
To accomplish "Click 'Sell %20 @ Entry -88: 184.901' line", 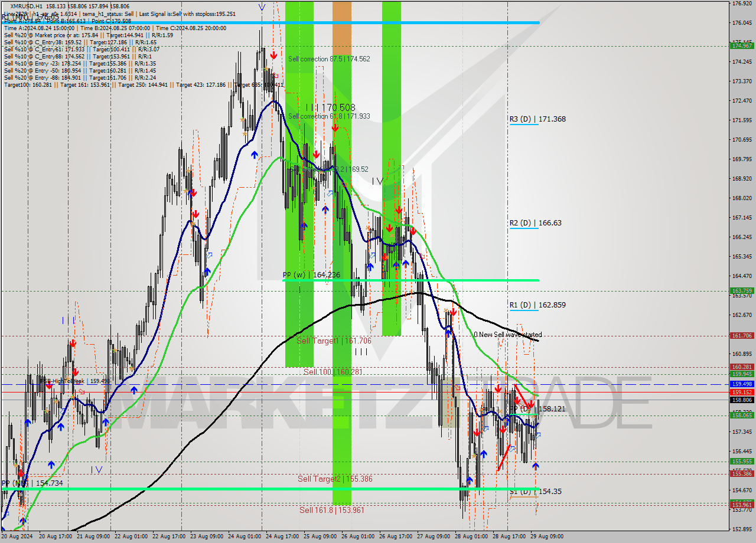I will tap(80, 77).
